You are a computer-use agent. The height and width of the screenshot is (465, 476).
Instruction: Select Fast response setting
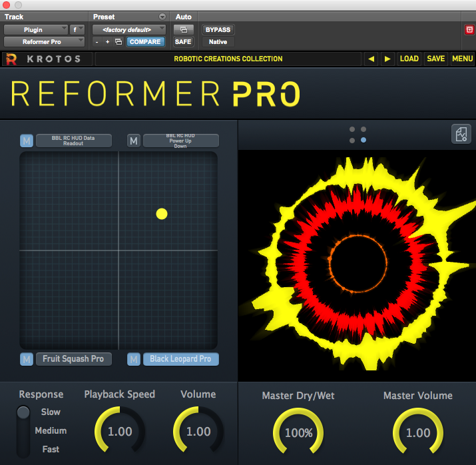point(51,449)
